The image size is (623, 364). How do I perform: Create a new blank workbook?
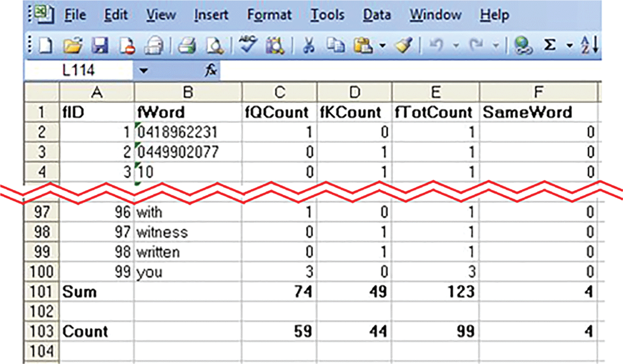tap(46, 46)
